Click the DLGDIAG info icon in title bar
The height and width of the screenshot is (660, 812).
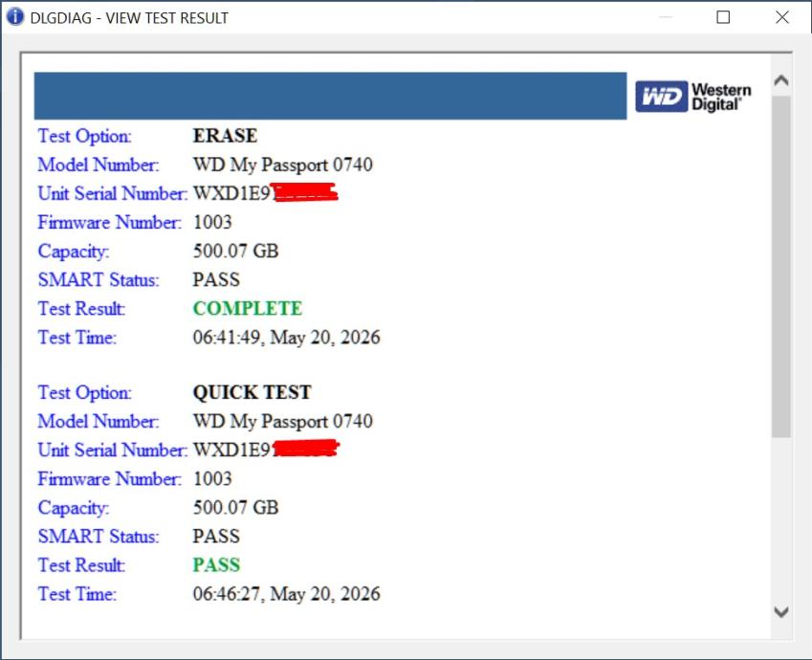[14, 16]
